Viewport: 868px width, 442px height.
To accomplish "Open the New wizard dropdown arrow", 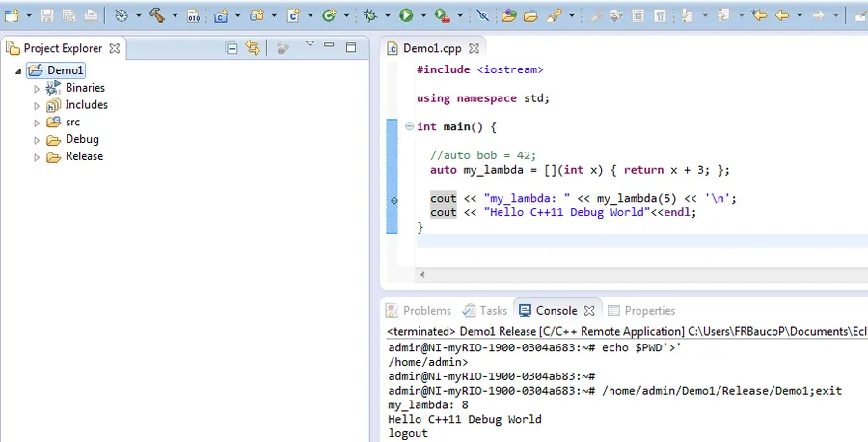I will [29, 15].
